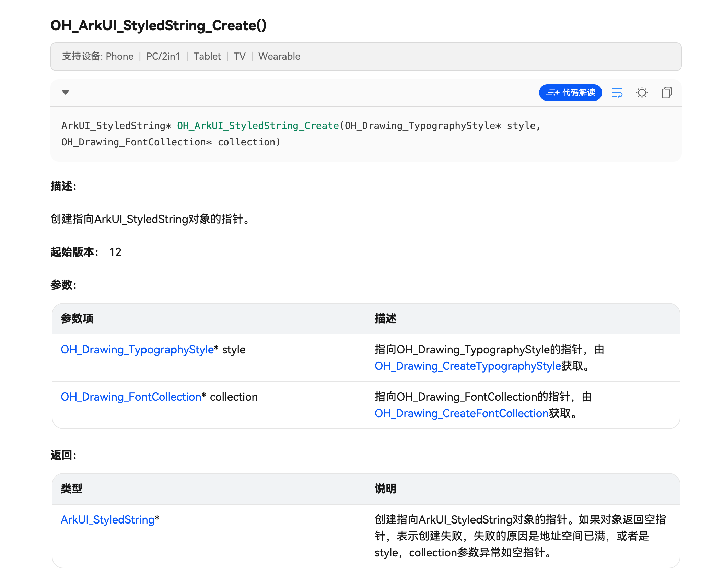Collapse the code block with triangle arrow
The height and width of the screenshot is (588, 724).
(x=66, y=92)
